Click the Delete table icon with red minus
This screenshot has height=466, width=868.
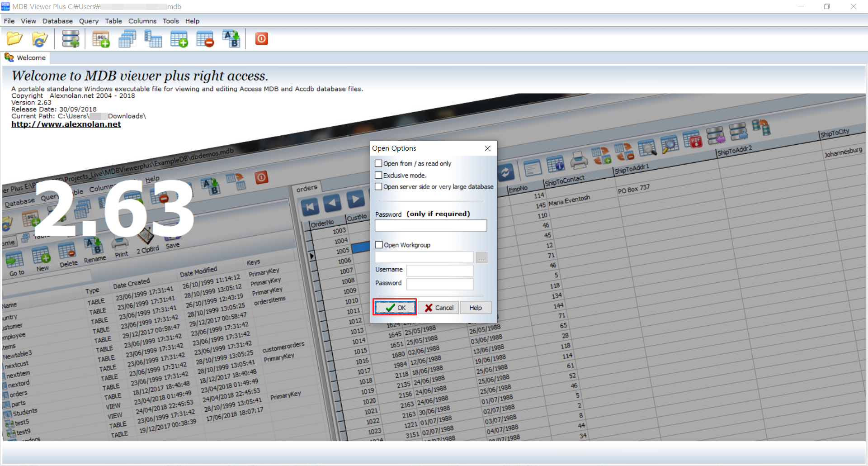click(205, 39)
